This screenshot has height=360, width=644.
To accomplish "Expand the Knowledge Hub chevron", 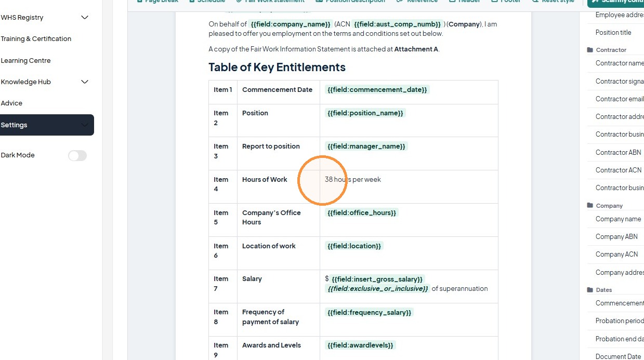I will [85, 82].
